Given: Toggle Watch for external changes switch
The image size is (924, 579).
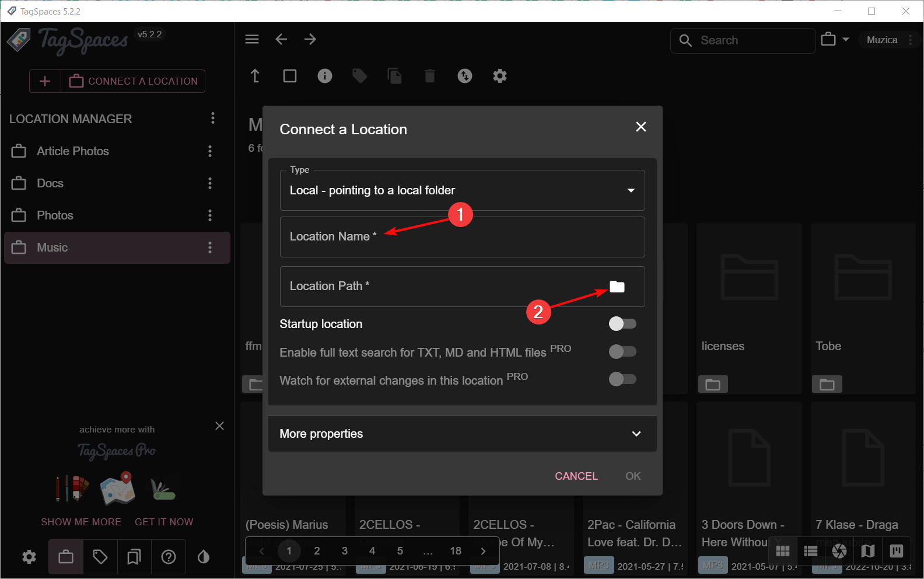Looking at the screenshot, I should click(622, 379).
